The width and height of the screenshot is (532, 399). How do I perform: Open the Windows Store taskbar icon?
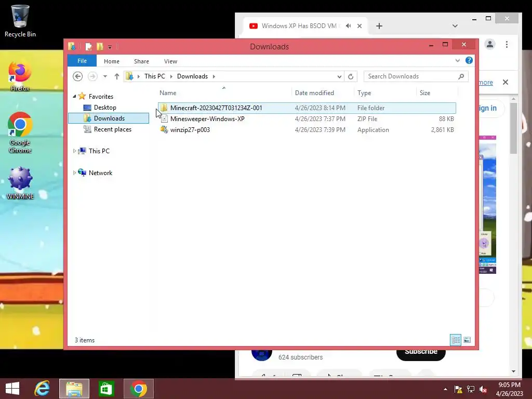click(106, 389)
